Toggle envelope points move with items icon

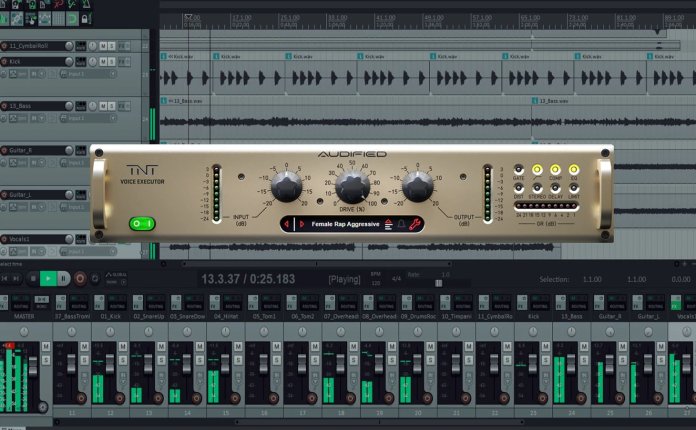tap(44, 19)
